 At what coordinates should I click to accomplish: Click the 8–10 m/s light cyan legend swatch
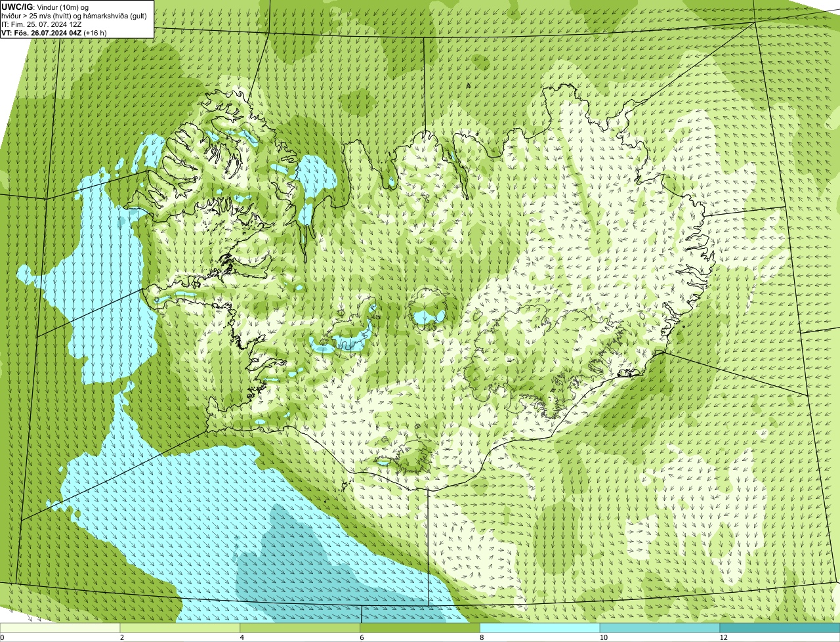540,628
